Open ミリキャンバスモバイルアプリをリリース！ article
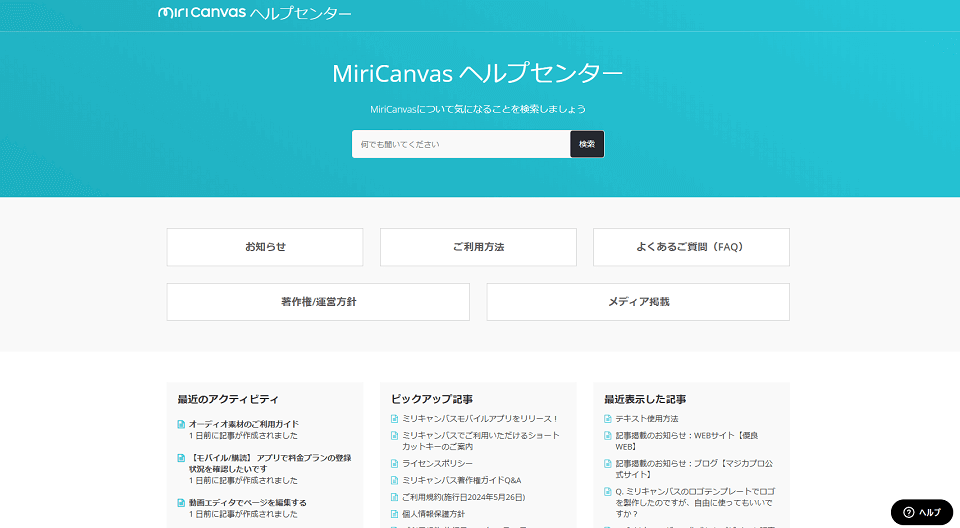Viewport: 960px width, 528px height. 481,418
